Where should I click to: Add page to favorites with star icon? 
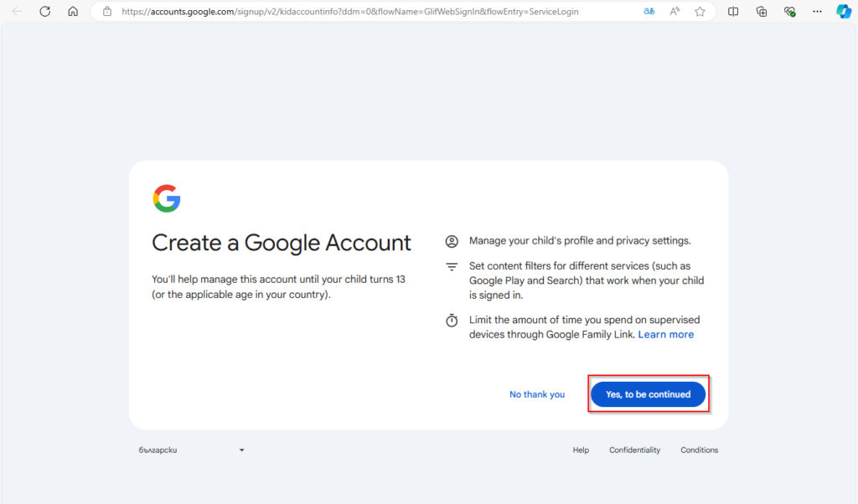pos(700,12)
